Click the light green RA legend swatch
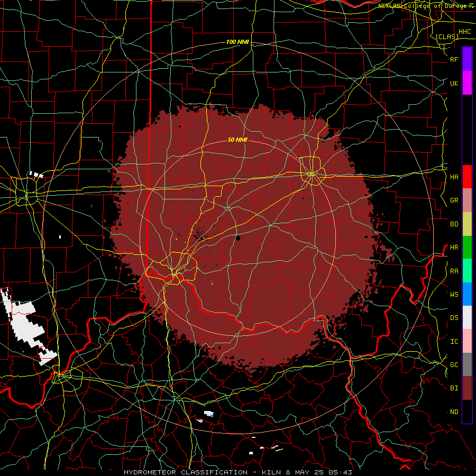The image size is (476, 476). [x=467, y=271]
